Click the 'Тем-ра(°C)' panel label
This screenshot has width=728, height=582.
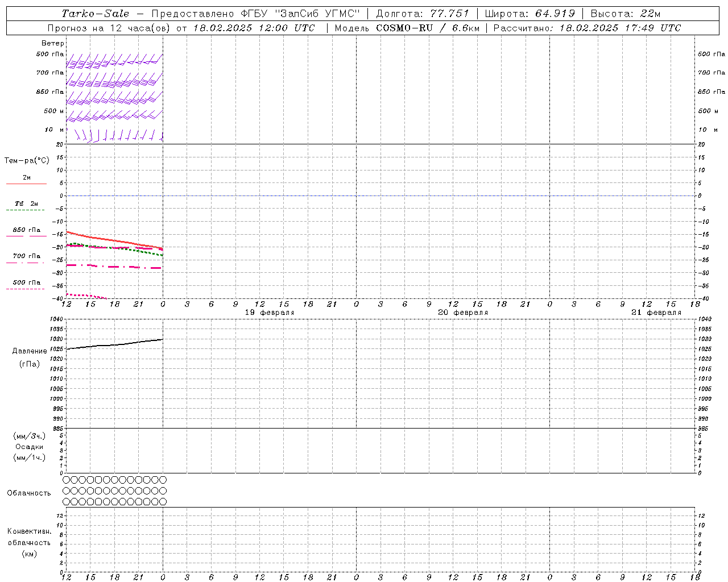coord(27,161)
